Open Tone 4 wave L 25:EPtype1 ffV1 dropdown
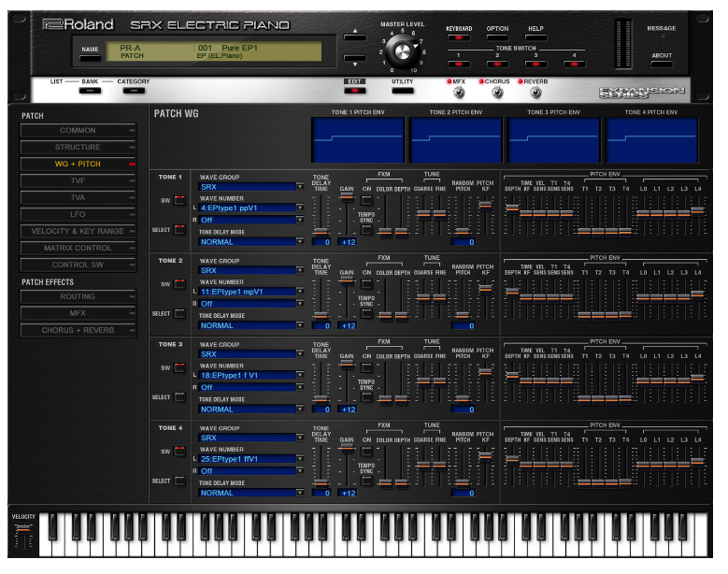Image resolution: width=728 pixels, height=574 pixels. coord(251,458)
